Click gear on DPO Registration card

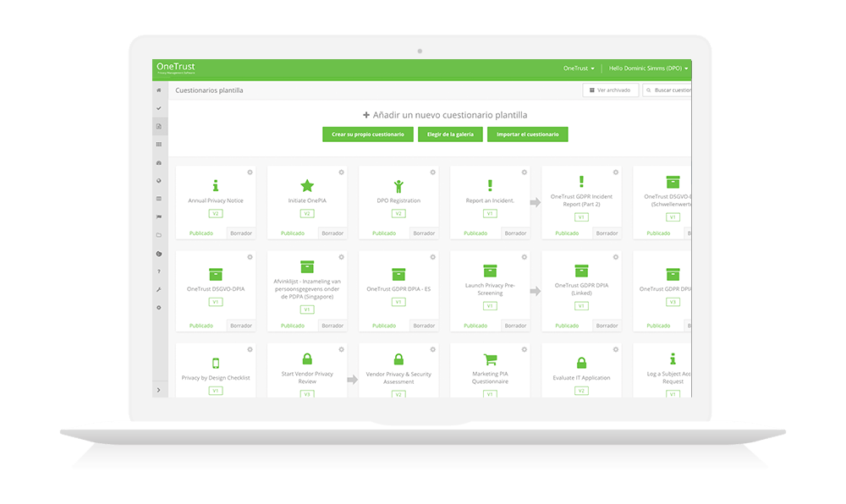click(x=432, y=173)
